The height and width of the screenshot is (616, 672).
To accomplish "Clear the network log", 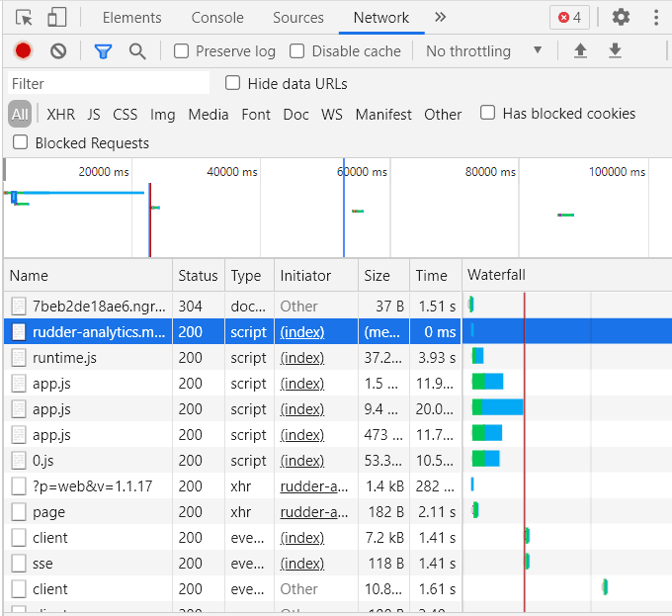I will [x=58, y=50].
